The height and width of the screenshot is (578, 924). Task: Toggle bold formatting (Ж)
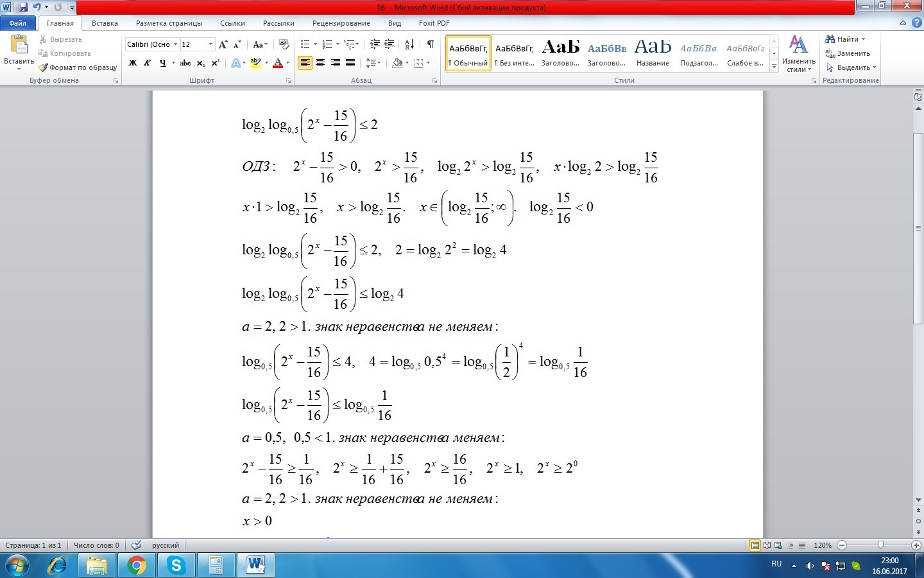click(133, 63)
